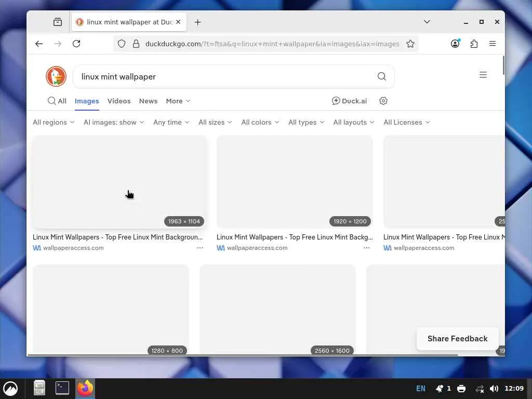Open more options dots for second image
532x399 pixels.
click(366, 248)
